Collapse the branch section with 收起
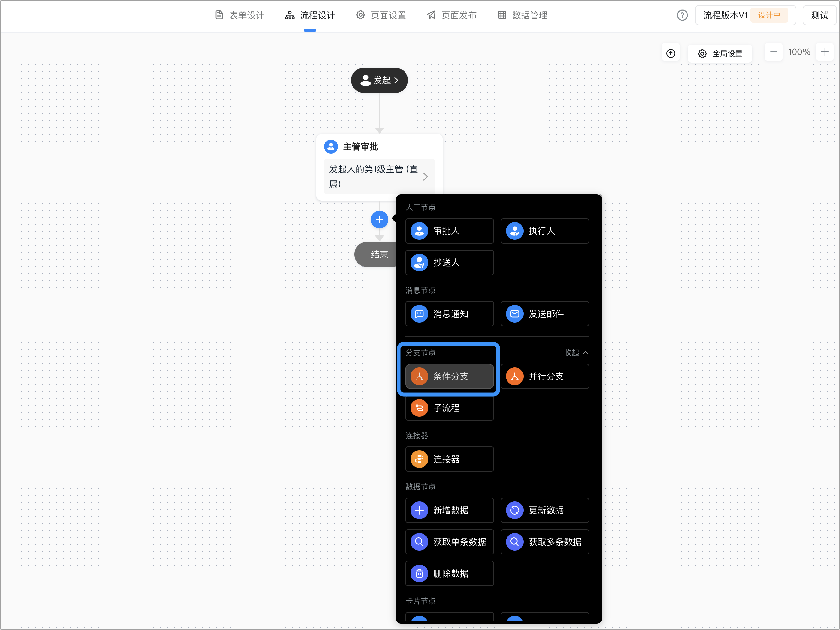This screenshot has width=840, height=630. pos(576,353)
